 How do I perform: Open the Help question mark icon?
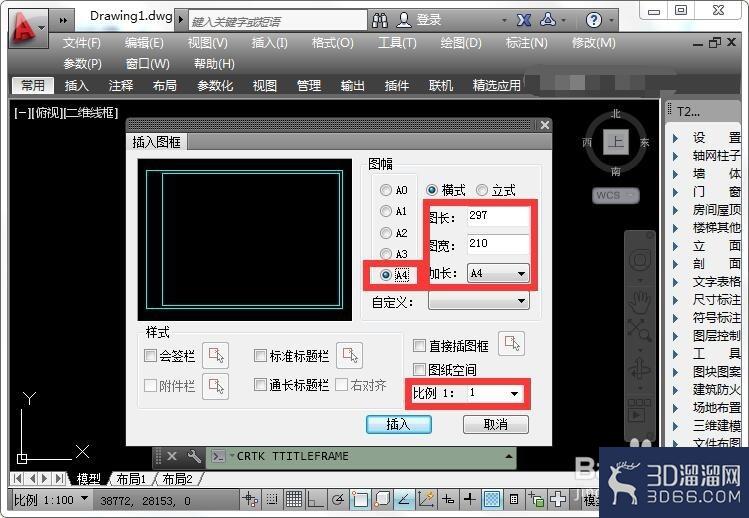594,20
